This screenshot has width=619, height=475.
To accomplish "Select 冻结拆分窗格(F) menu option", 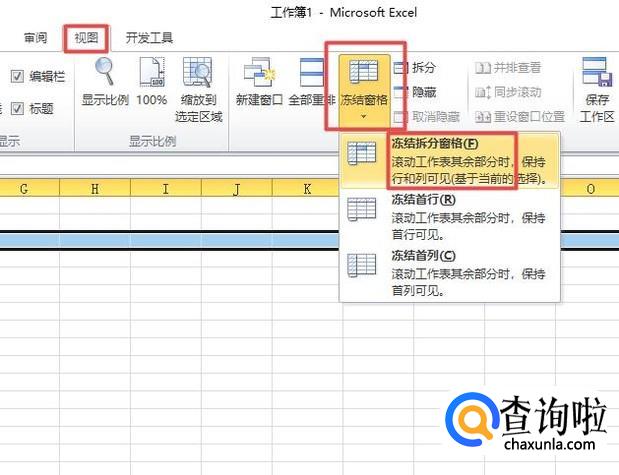I will point(450,161).
